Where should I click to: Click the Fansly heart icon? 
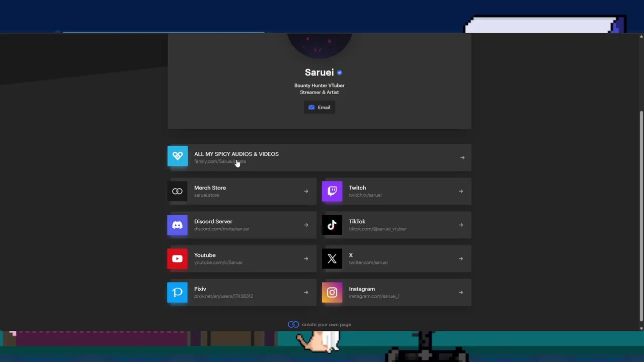177,156
